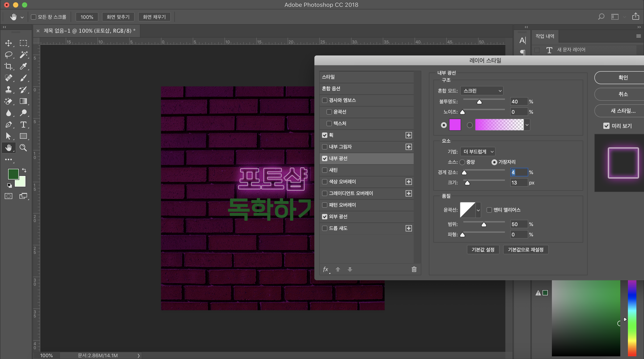
Task: Open the 윤곽선 contour picker arrow
Action: pyautogui.click(x=478, y=210)
